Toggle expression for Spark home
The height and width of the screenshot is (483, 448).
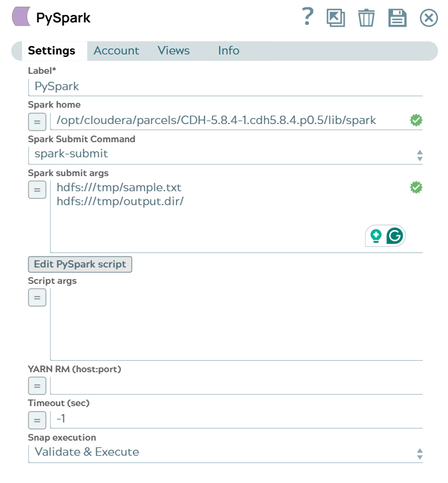[37, 122]
